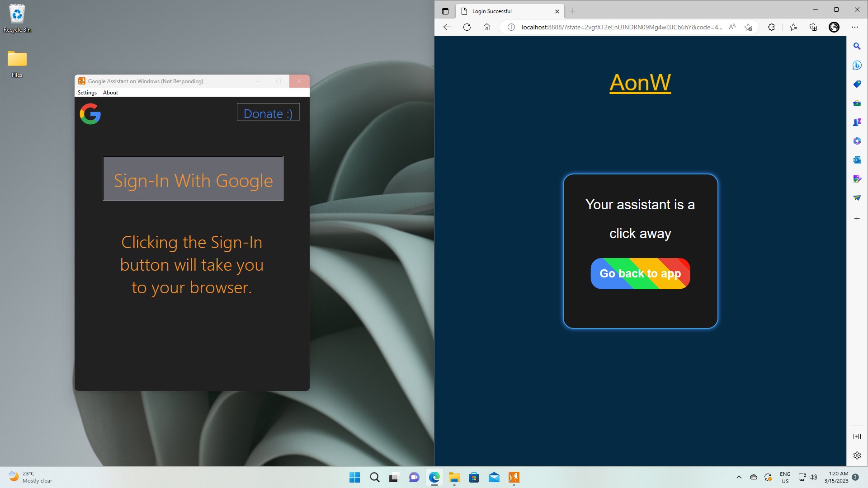Click the Edge profile avatar icon

tap(834, 27)
